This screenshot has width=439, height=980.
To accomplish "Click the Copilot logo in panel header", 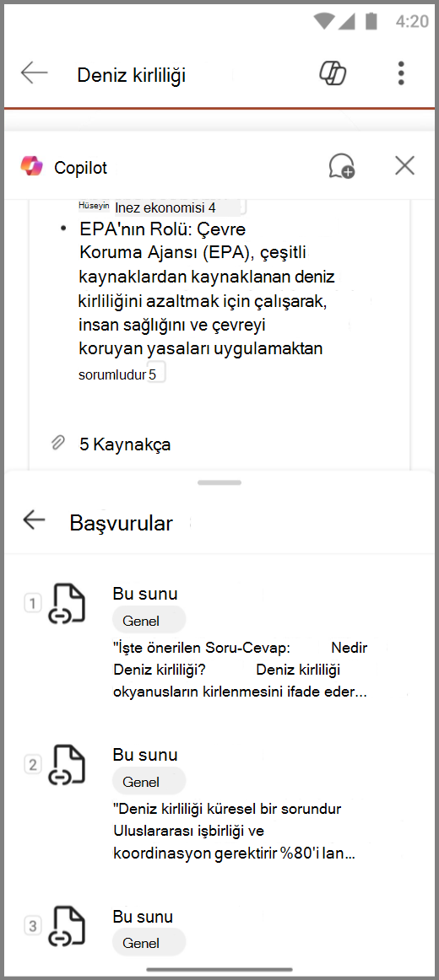I will tap(32, 166).
